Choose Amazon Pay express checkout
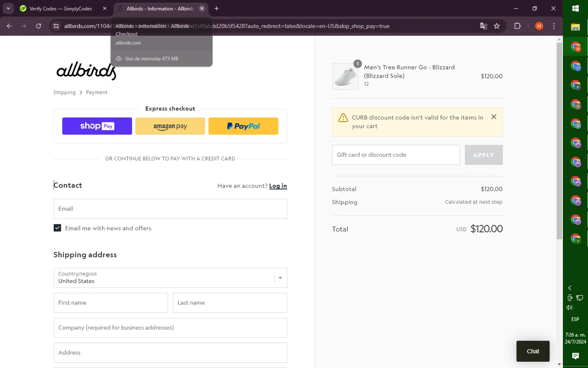The width and height of the screenshot is (588, 368). [x=170, y=126]
